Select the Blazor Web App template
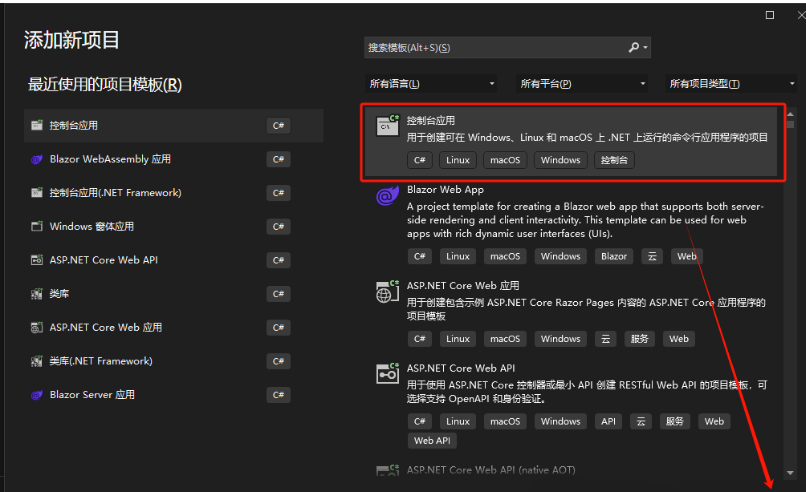Screen dimensions: 806x492 (573, 224)
